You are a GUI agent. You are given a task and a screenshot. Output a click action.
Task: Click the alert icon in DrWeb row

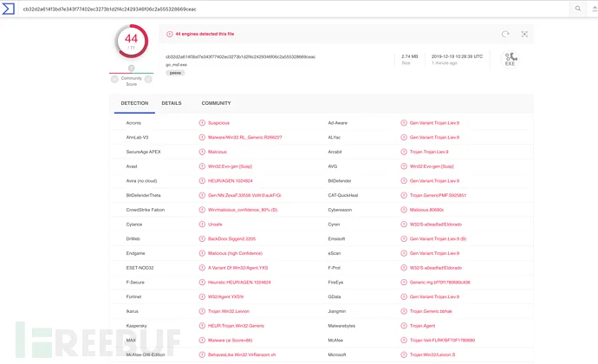[x=202, y=239]
